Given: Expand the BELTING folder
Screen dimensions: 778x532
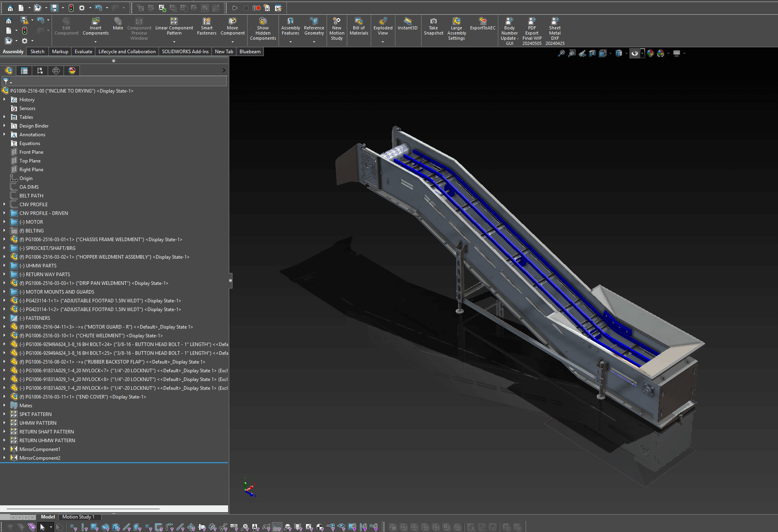Looking at the screenshot, I should point(4,230).
